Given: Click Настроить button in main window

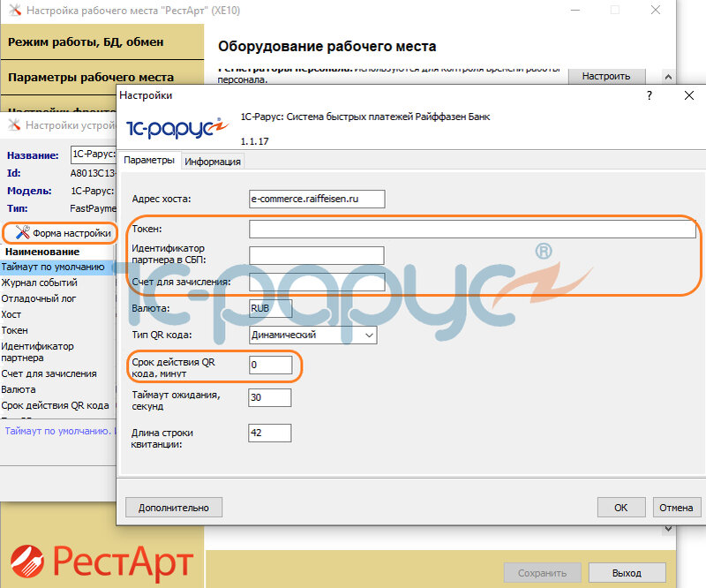Looking at the screenshot, I should (x=606, y=76).
